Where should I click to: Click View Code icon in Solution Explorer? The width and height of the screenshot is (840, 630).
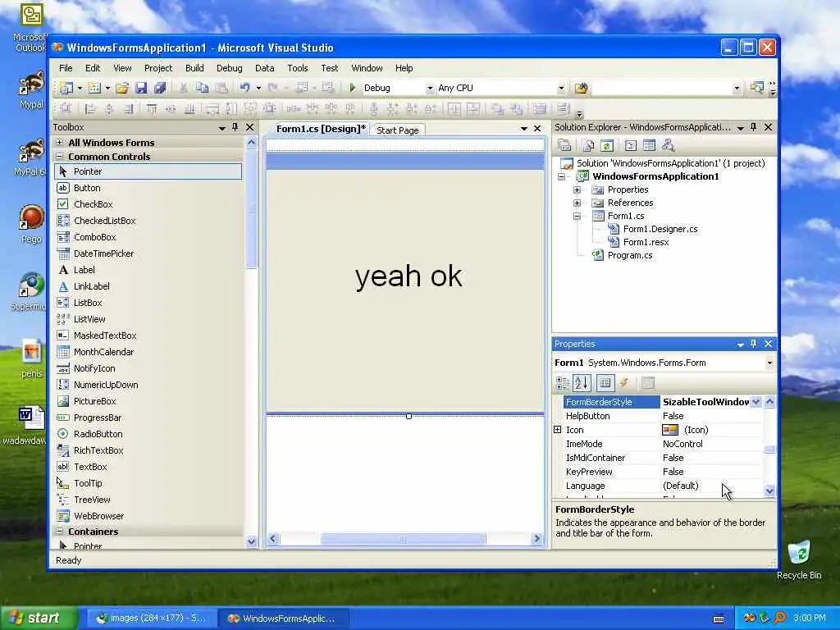coord(631,145)
